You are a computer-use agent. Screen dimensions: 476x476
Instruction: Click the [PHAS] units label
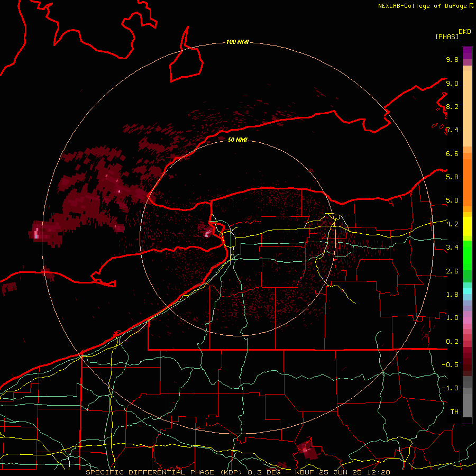447,36
